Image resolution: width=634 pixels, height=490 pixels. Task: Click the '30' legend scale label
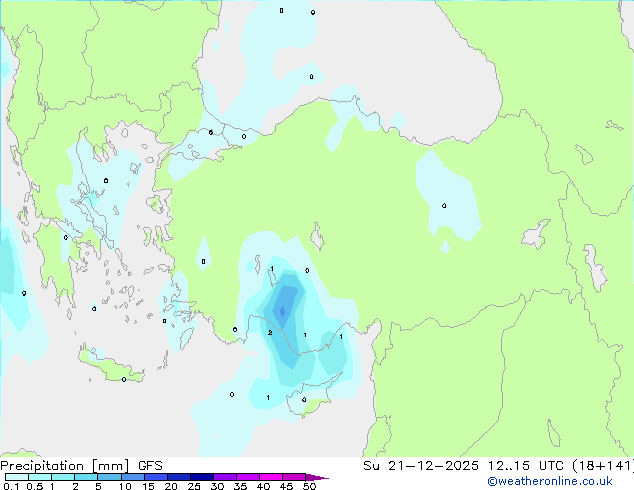click(x=217, y=486)
